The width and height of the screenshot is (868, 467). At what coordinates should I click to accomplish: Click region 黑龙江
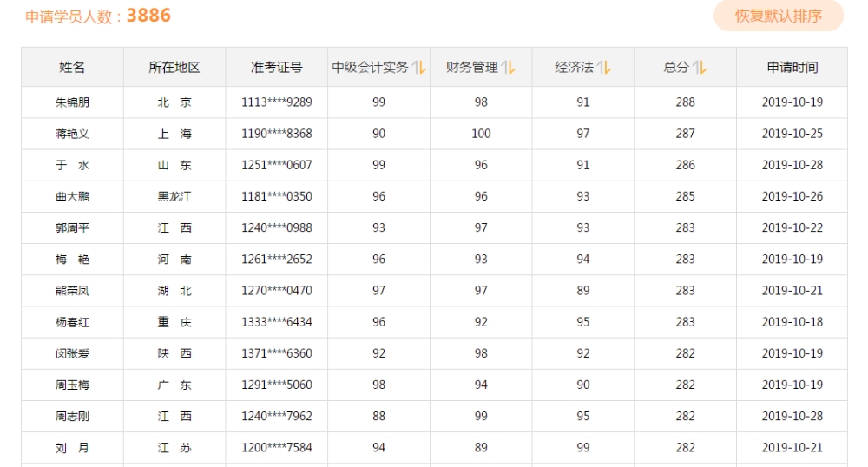click(x=174, y=196)
